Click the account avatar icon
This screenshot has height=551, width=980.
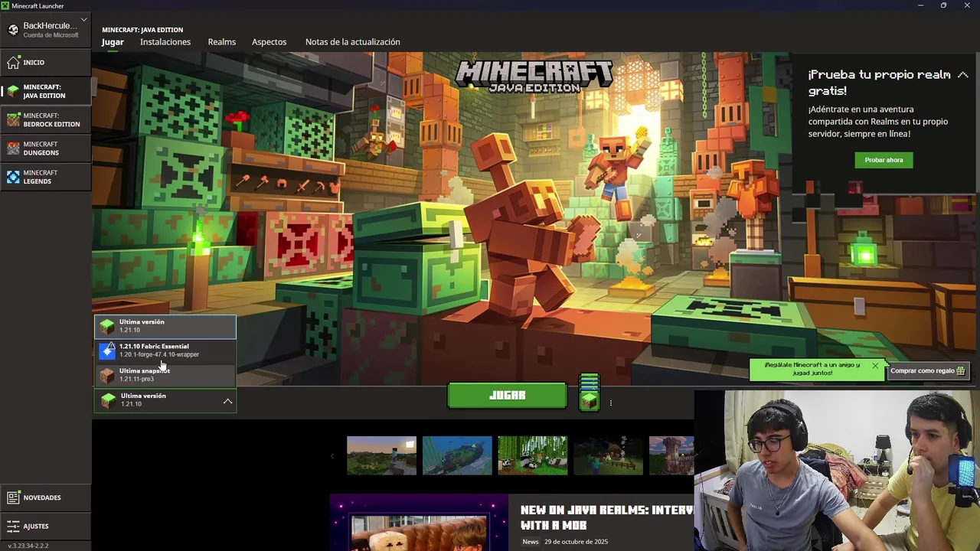pos(13,30)
